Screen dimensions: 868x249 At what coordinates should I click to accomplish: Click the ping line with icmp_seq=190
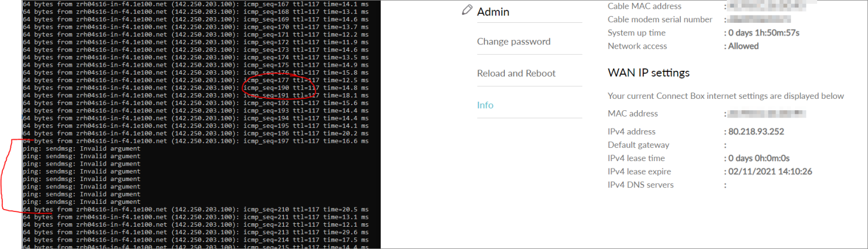click(x=194, y=87)
